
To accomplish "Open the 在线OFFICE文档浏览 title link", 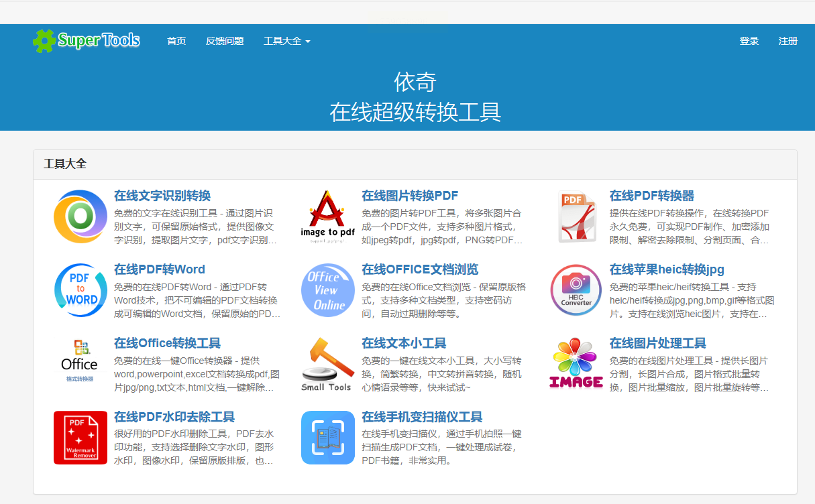I will click(x=420, y=269).
